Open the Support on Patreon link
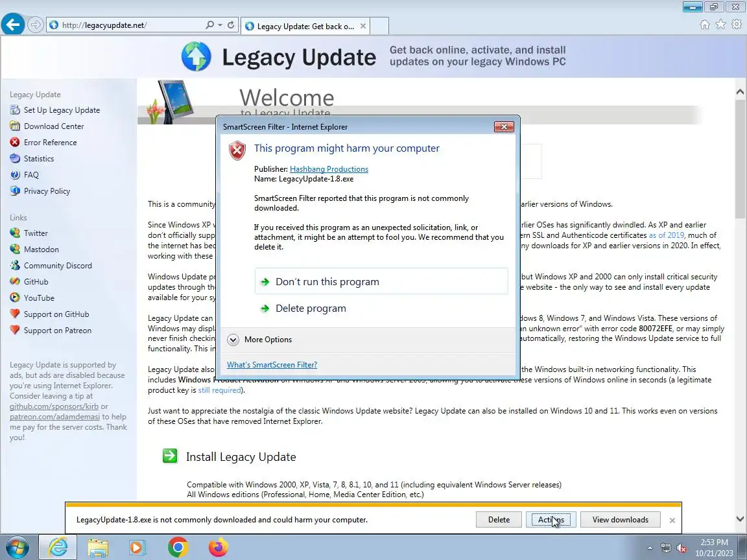The height and width of the screenshot is (560, 747). 58,331
